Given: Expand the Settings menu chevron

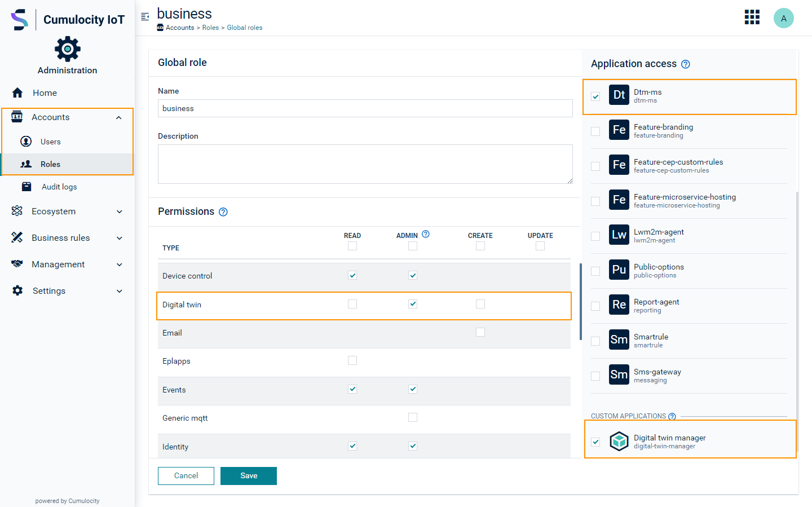Looking at the screenshot, I should (119, 291).
